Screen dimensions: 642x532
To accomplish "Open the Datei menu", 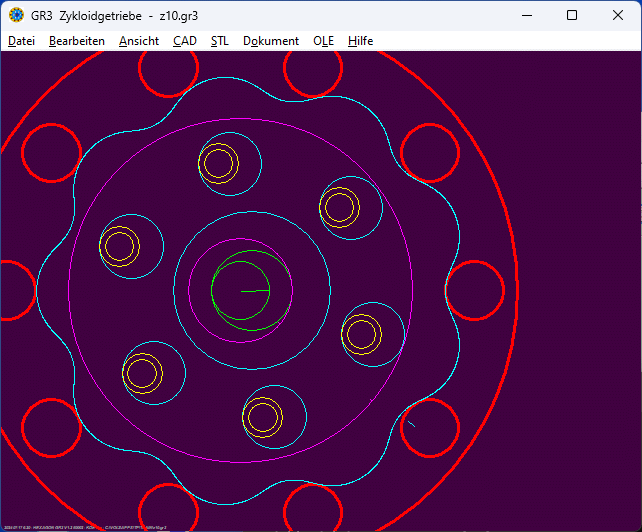I will pyautogui.click(x=21, y=41).
